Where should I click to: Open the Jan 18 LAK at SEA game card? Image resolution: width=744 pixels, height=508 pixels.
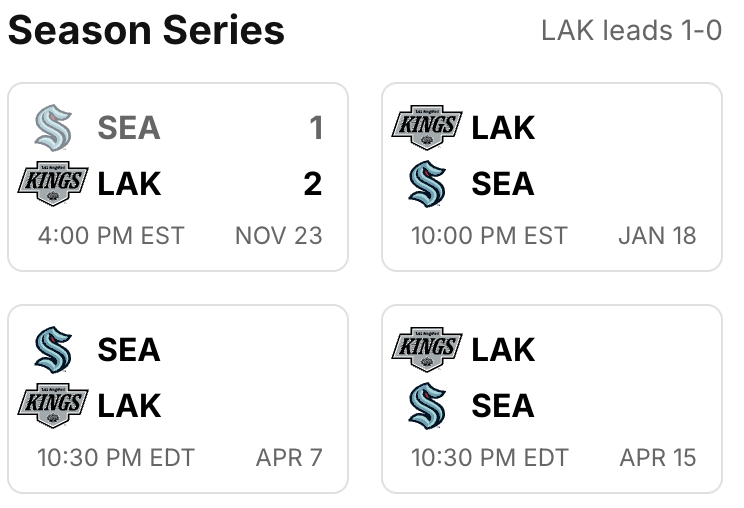click(552, 177)
